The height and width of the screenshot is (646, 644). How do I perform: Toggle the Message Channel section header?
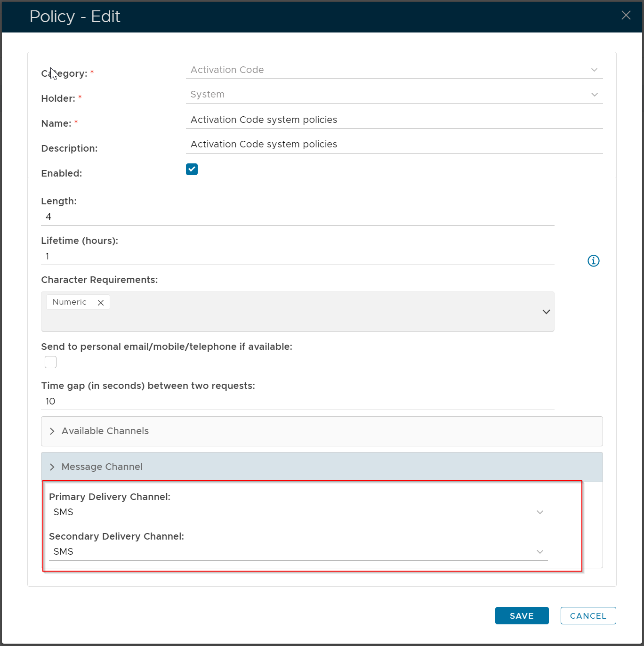[102, 467]
